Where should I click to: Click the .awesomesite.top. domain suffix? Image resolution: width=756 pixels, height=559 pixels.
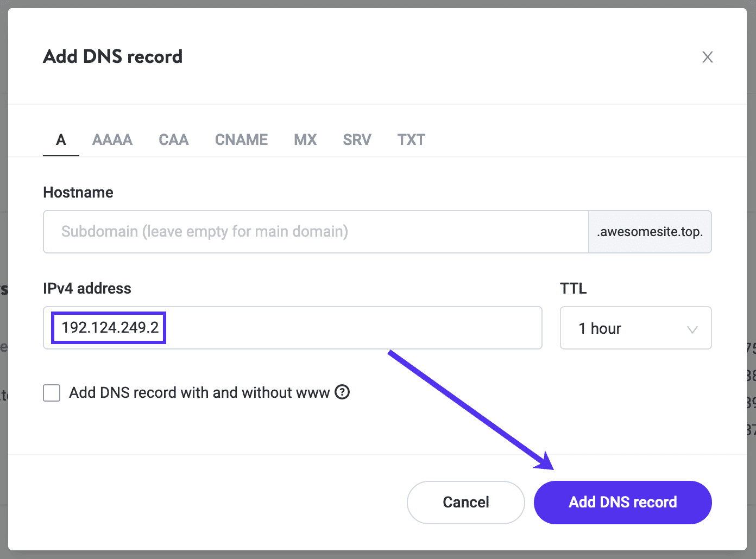click(x=650, y=232)
